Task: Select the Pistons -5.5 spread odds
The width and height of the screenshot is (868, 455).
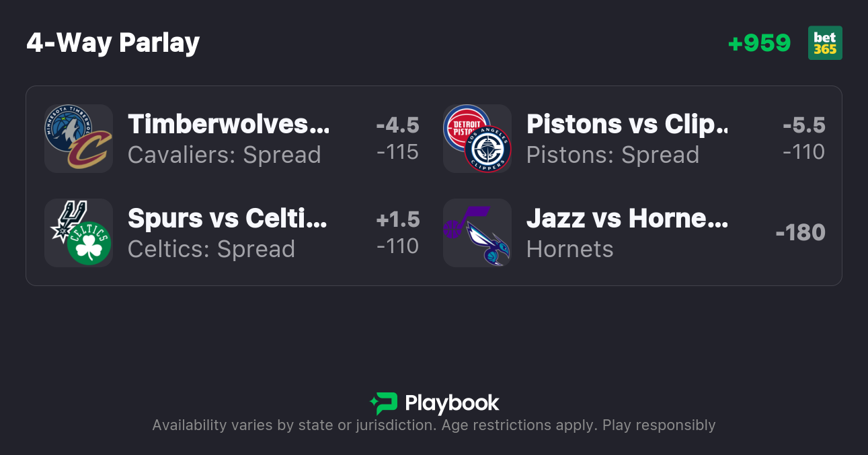Action: pos(803,139)
